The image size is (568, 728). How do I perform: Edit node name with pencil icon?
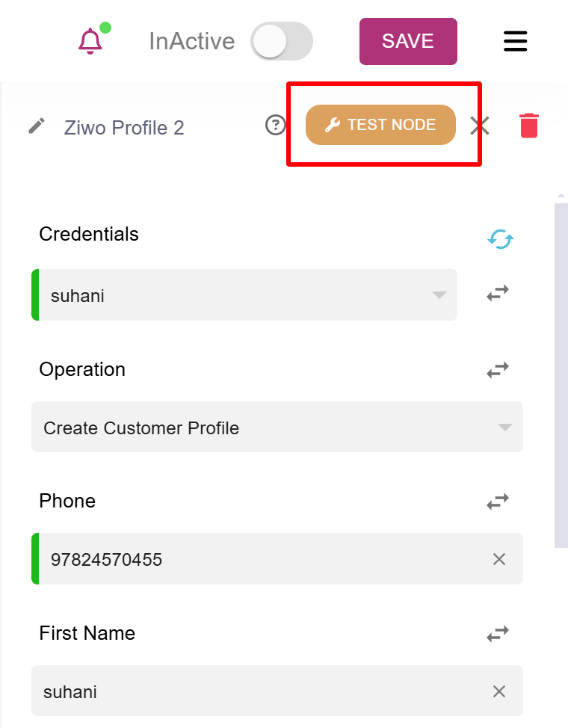pyautogui.click(x=37, y=126)
